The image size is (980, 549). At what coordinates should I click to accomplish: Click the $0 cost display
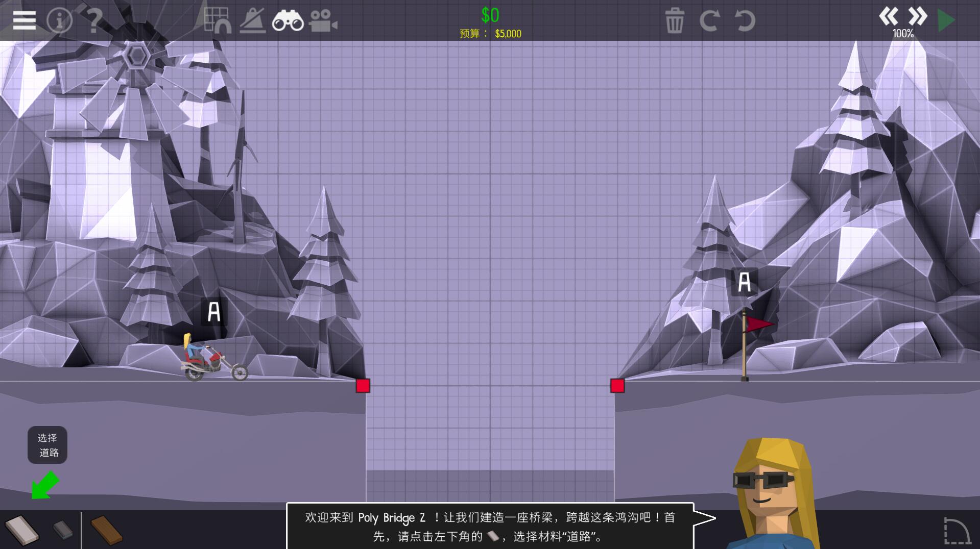[x=490, y=15]
